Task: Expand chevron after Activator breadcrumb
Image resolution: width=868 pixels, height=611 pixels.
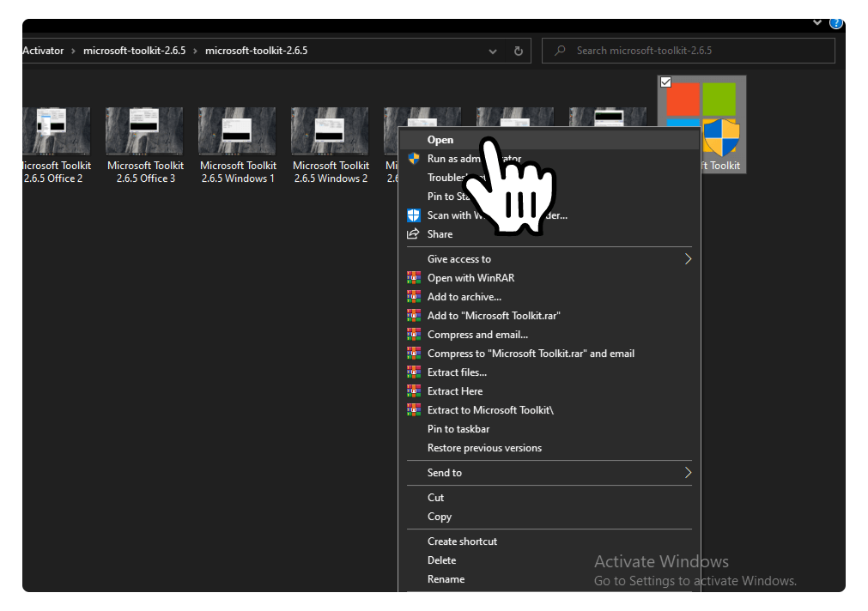Action: coord(73,51)
